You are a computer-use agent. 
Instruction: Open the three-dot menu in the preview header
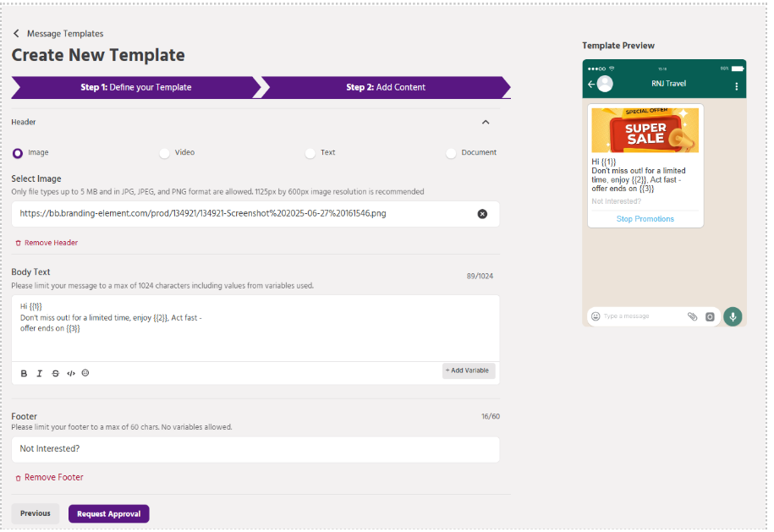click(x=736, y=85)
